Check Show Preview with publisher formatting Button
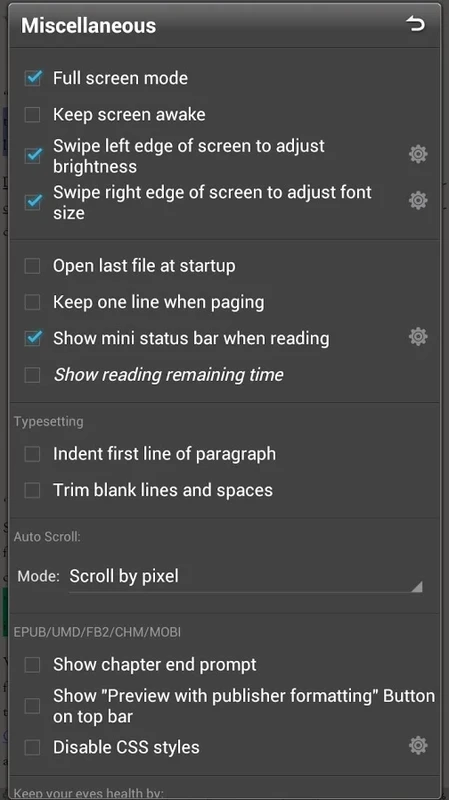The image size is (449, 800). (x=33, y=706)
